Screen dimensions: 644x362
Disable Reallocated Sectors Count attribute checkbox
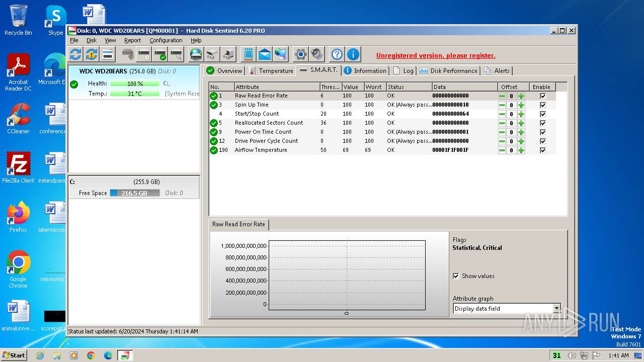[542, 123]
